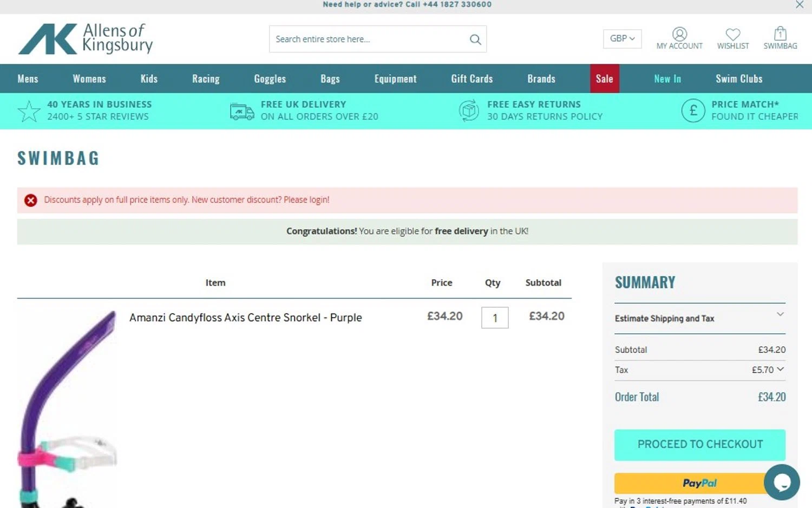Click the purple snorkel product thumbnail

click(x=68, y=408)
